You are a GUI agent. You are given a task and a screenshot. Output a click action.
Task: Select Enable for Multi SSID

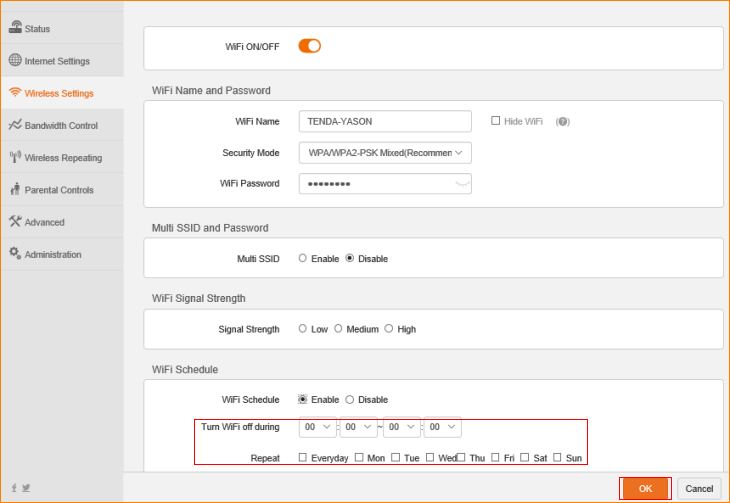303,258
